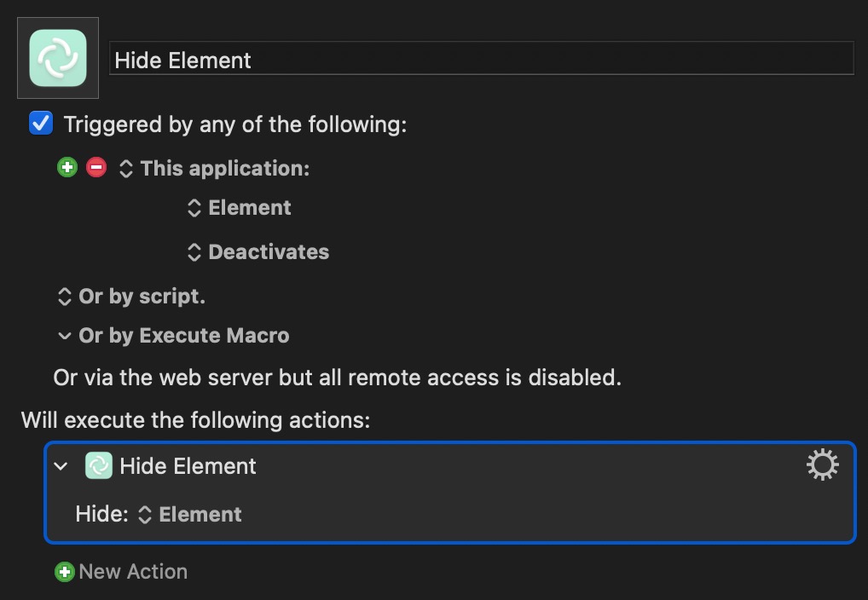Select the "Hide Element" action title
Screen dimensions: 868x600
pos(188,466)
